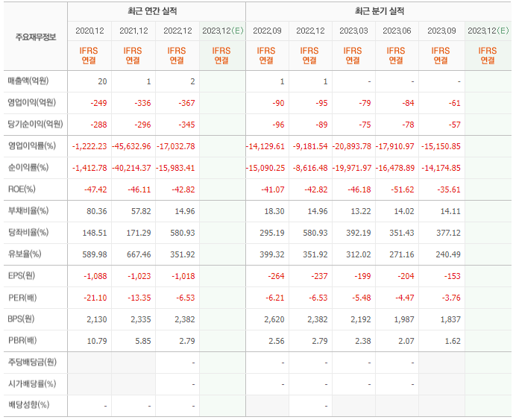Click BPS value 2,620
Viewport: 516px width, 420px height.
[x=274, y=319]
